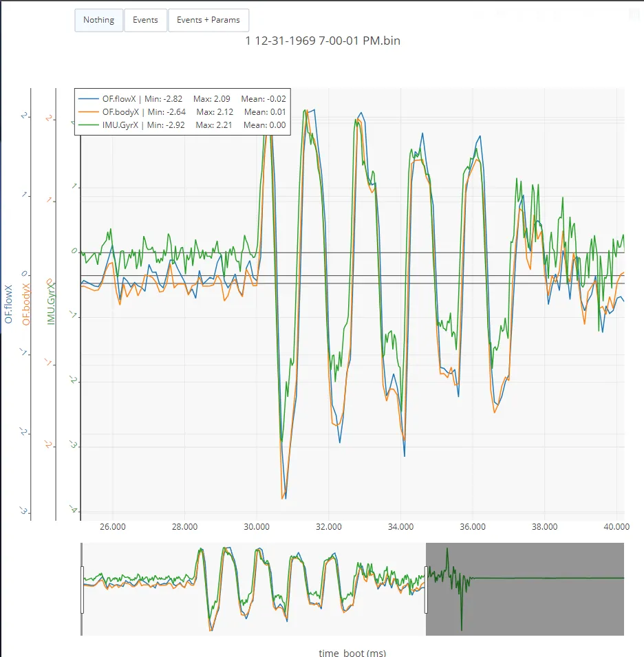Click inside the range slider's selected window
This screenshot has width=644, height=657.
coord(254,590)
